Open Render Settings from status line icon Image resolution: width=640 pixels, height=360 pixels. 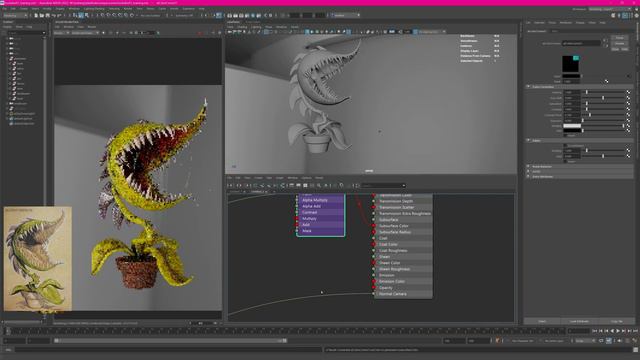click(x=247, y=16)
